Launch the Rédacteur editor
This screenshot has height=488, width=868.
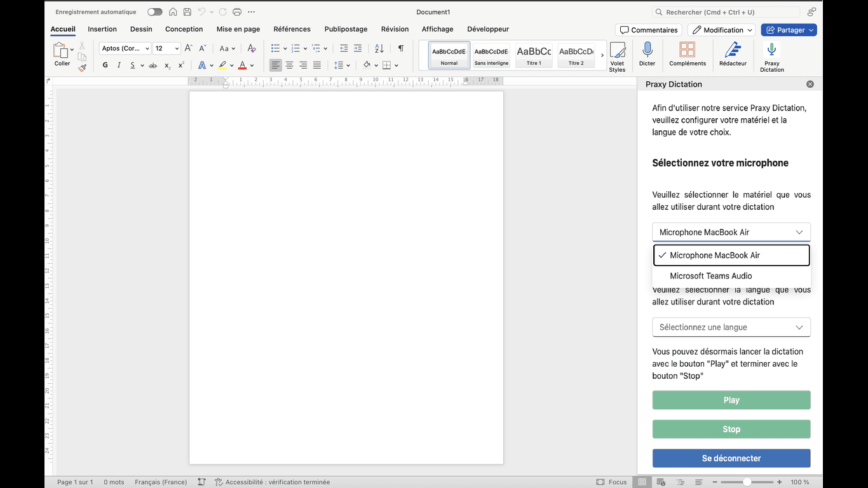pos(733,55)
